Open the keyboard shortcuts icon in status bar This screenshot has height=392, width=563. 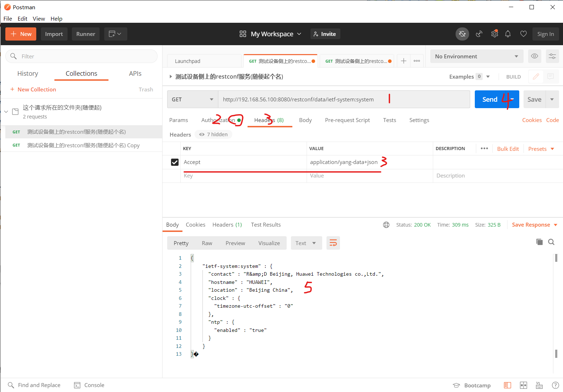point(539,385)
